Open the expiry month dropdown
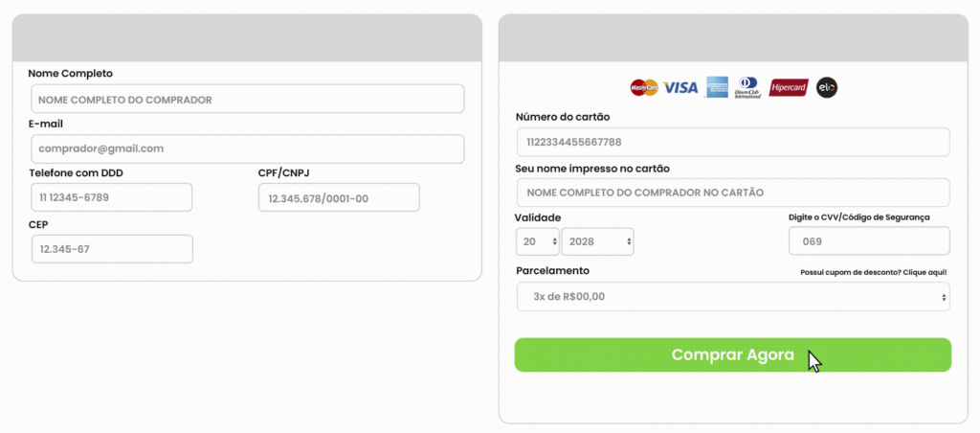 537,241
